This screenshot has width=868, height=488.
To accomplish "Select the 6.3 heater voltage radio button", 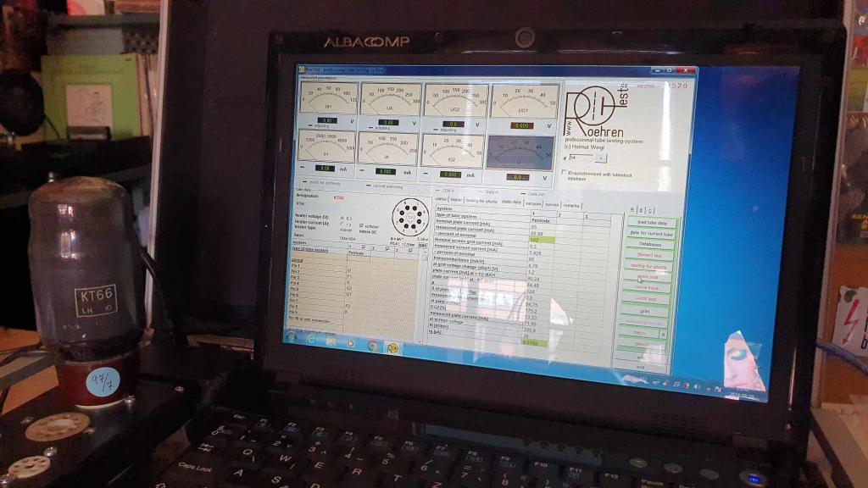I will [x=342, y=219].
